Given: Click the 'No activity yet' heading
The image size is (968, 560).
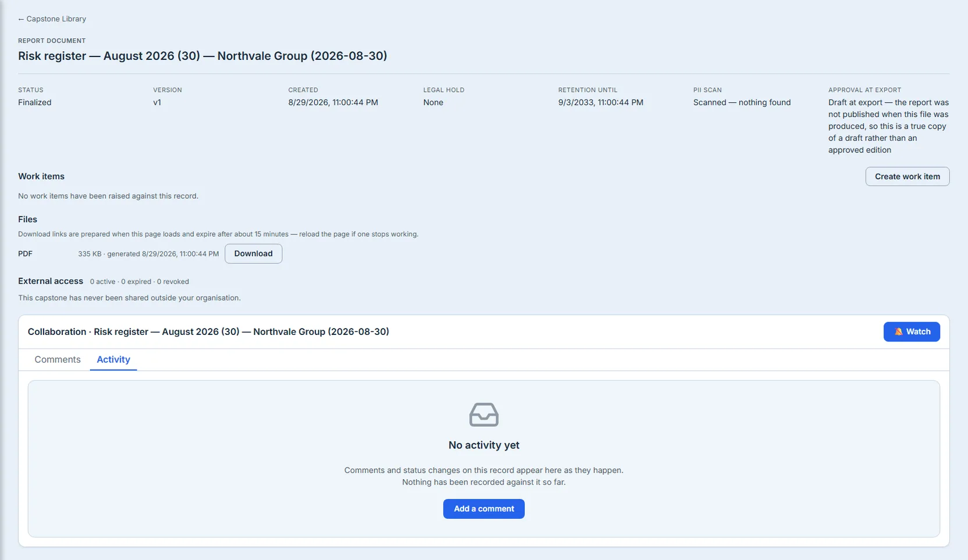Looking at the screenshot, I should point(484,445).
